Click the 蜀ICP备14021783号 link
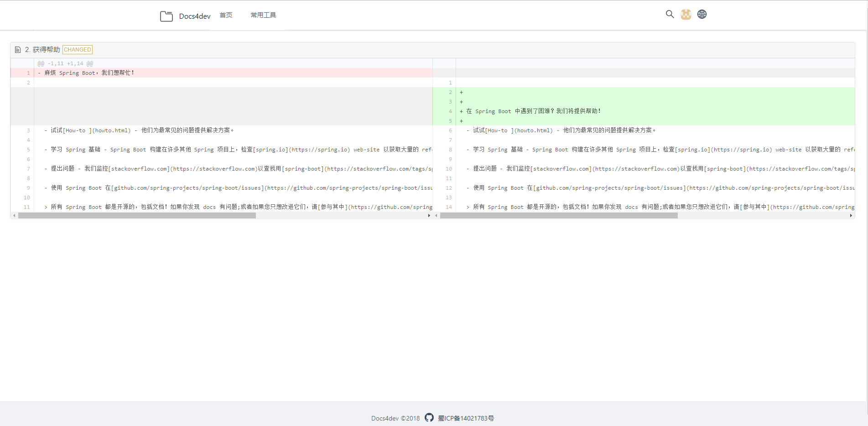Screen dimensions: 868x426 pos(466,418)
